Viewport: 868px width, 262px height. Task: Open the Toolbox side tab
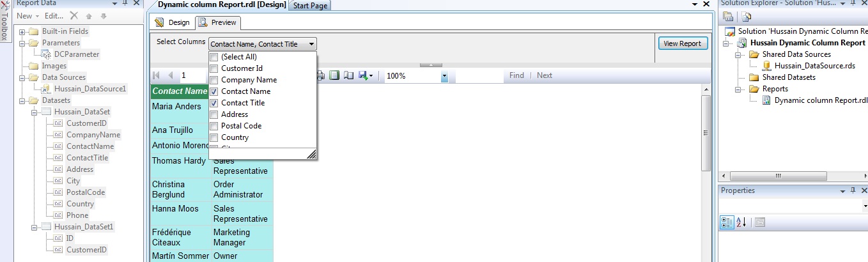5,21
